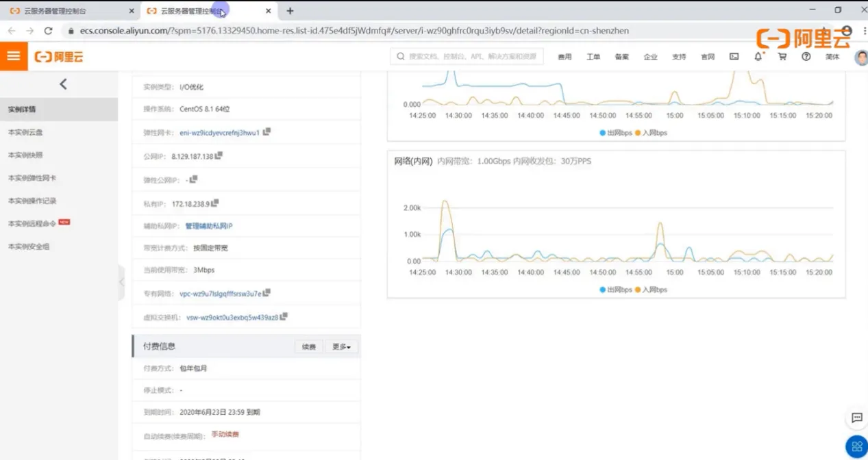Copy the private IP 172.18.238.9
The image size is (868, 460).
click(215, 203)
